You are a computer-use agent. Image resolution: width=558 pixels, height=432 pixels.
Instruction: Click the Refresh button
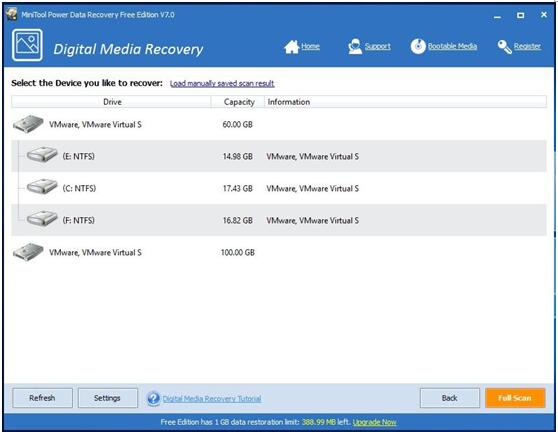tap(42, 398)
